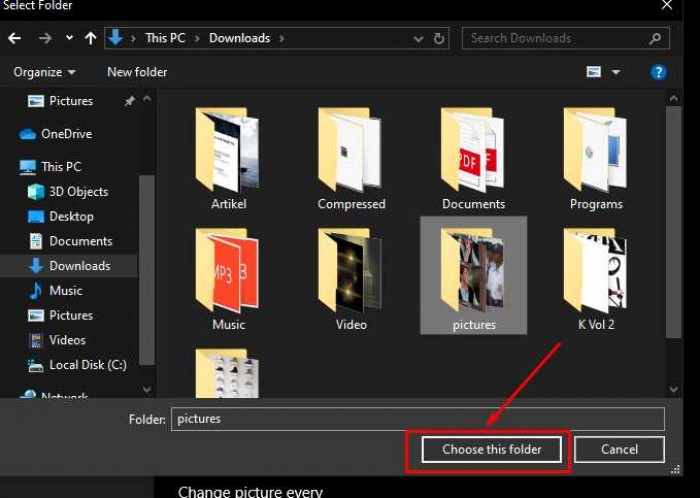The width and height of the screenshot is (700, 498).
Task: Select 'This PC' in the address breadcrumb
Action: pos(165,38)
